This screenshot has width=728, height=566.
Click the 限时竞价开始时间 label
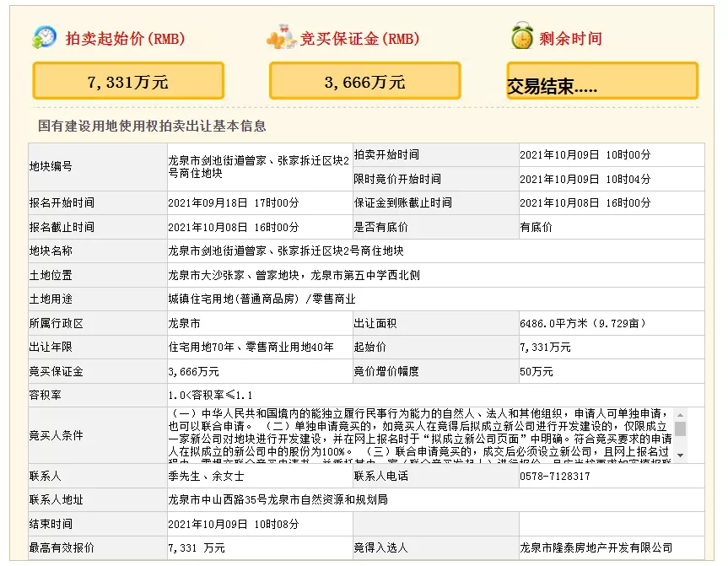point(397,179)
